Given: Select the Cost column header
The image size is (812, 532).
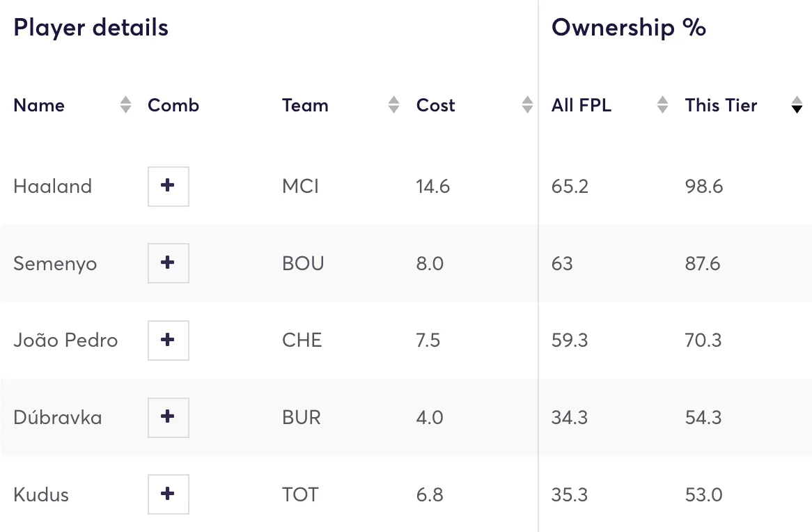Looking at the screenshot, I should 435,105.
